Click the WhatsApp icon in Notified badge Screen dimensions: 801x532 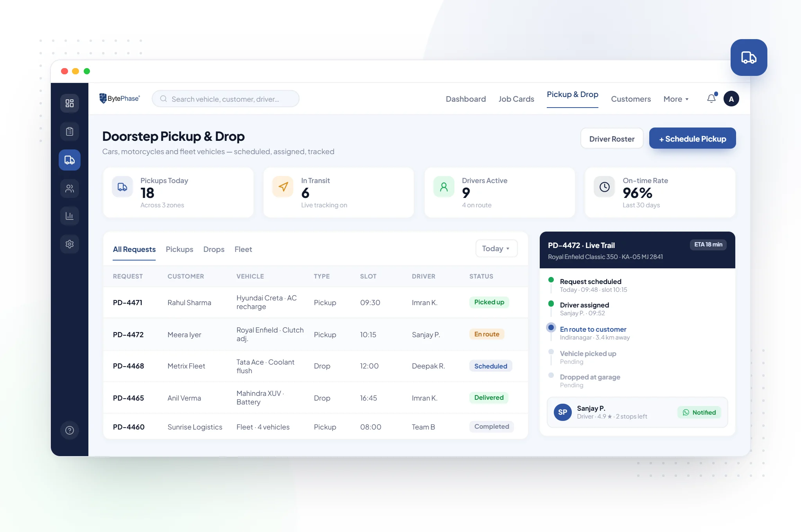pyautogui.click(x=686, y=412)
